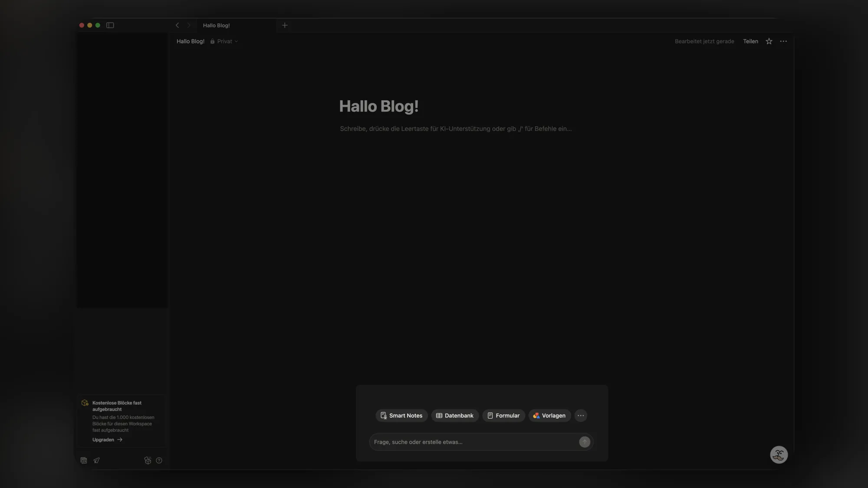The image size is (868, 488).
Task: Show more creation options beside Vorlagen
Action: 581,416
